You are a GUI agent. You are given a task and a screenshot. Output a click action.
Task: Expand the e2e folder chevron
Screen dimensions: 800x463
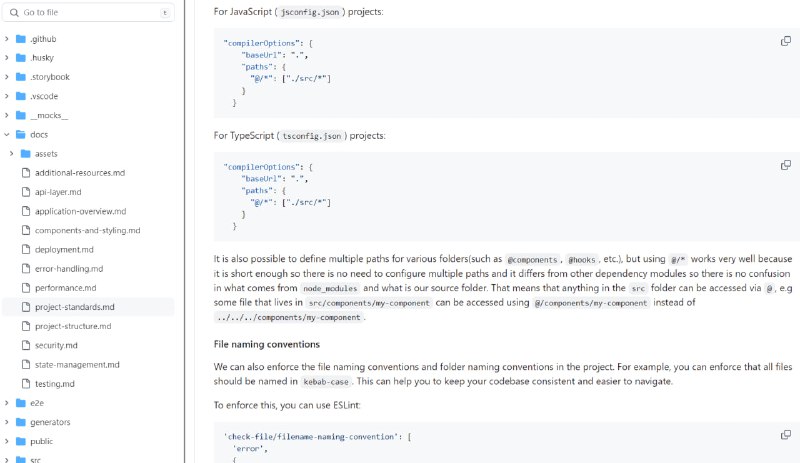(7, 403)
